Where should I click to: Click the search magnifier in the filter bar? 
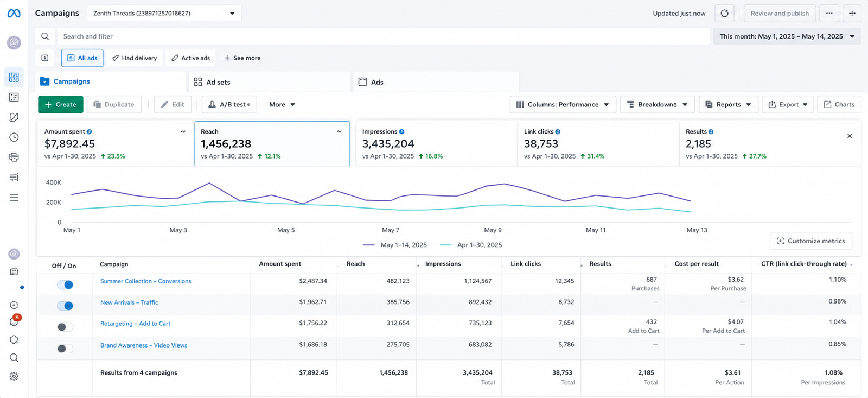click(45, 36)
